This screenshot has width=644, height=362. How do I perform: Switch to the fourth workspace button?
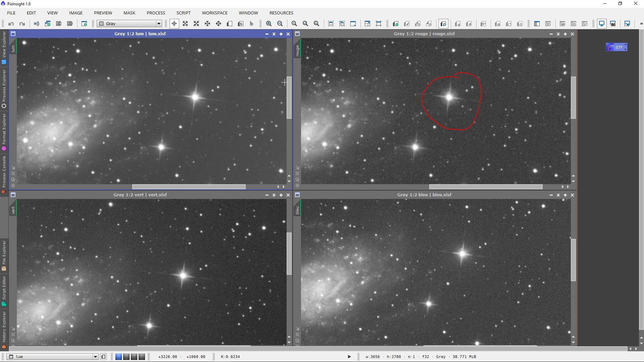[x=142, y=357]
